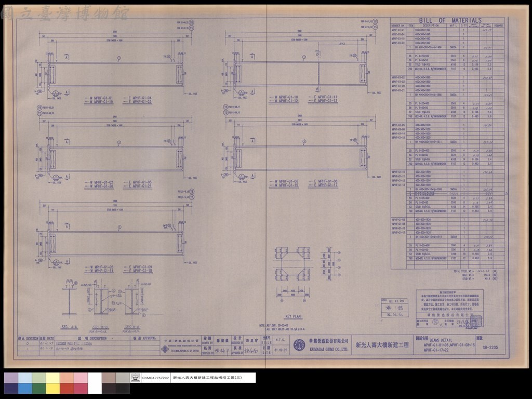Image resolution: width=532 pixels, height=399 pixels.
Task: Click the W MPHF-G1-05 beam label
Action: coord(101,267)
